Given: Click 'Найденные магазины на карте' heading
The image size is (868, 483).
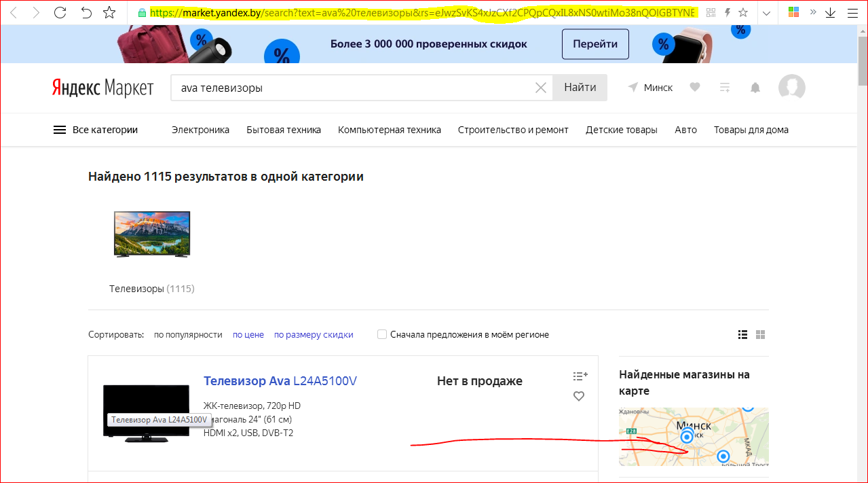Looking at the screenshot, I should [x=684, y=382].
